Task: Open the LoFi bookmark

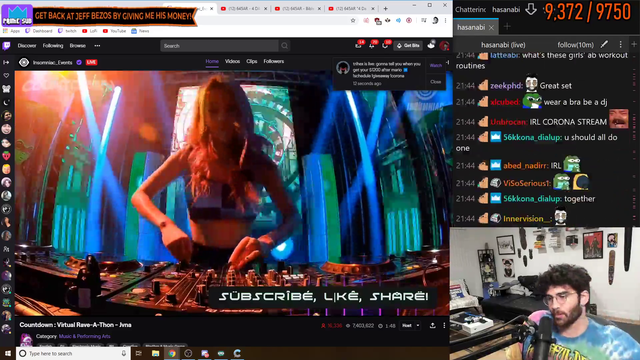Action: pyautogui.click(x=90, y=31)
